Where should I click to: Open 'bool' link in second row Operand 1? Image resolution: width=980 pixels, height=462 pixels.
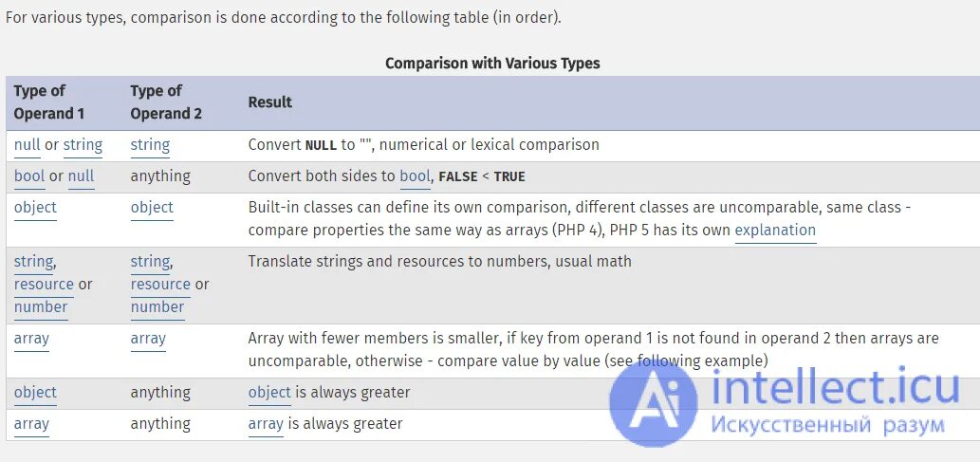(29, 176)
